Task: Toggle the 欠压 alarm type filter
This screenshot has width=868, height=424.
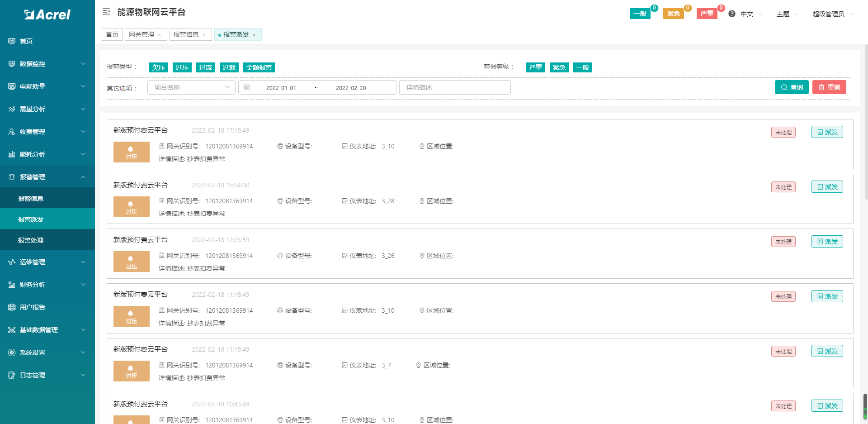Action: 159,67
